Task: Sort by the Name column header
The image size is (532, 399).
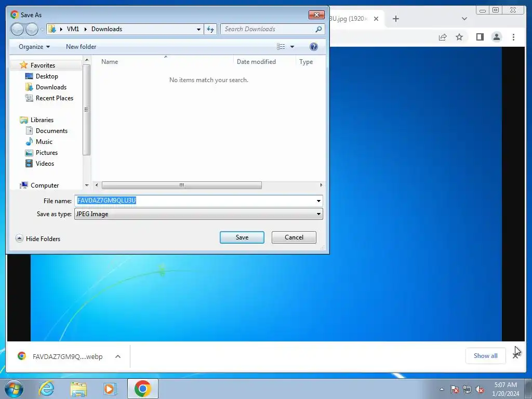Action: pos(110,62)
